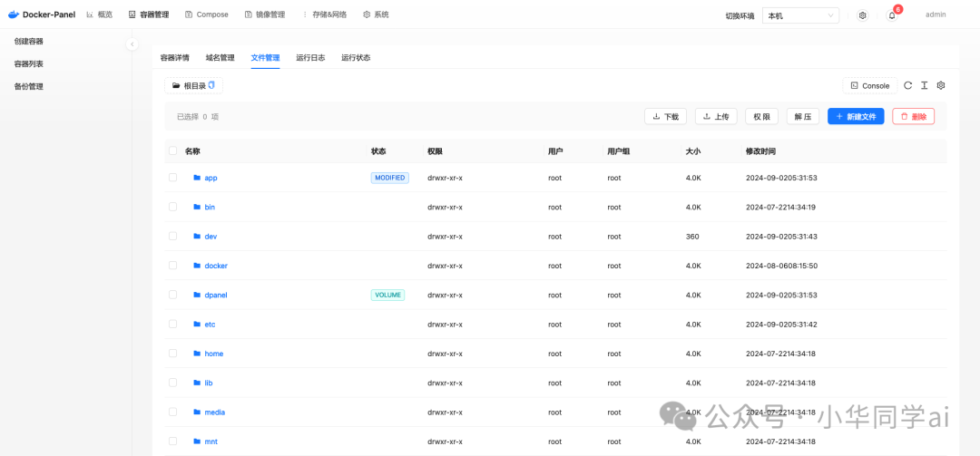980x456 pixels.
Task: Click the folder icon of lib row
Action: click(x=197, y=383)
